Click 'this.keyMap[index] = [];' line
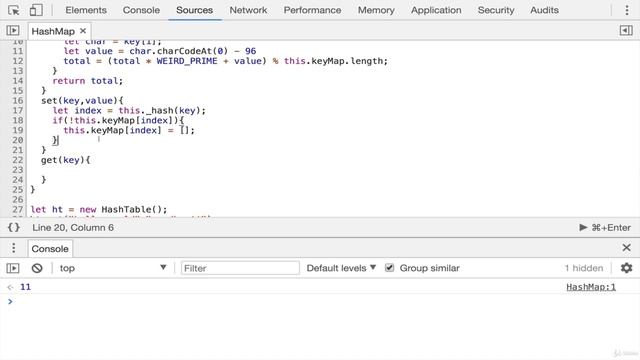640x360 pixels. pyautogui.click(x=129, y=130)
